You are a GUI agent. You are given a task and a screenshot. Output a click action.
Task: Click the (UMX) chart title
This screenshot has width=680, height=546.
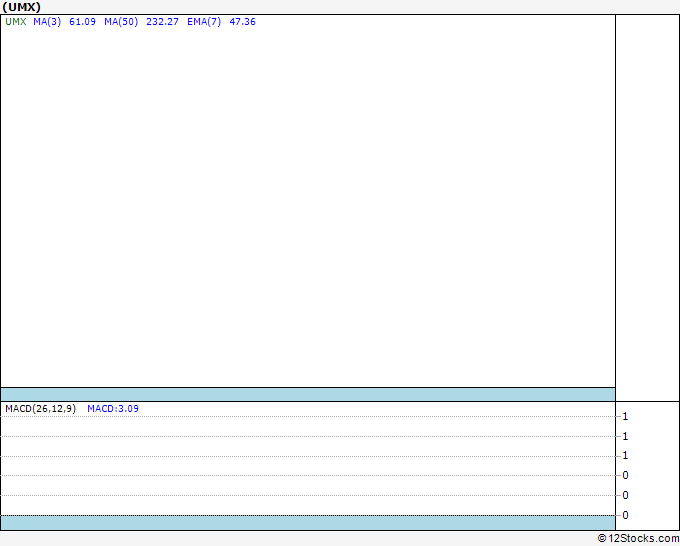(x=21, y=7)
